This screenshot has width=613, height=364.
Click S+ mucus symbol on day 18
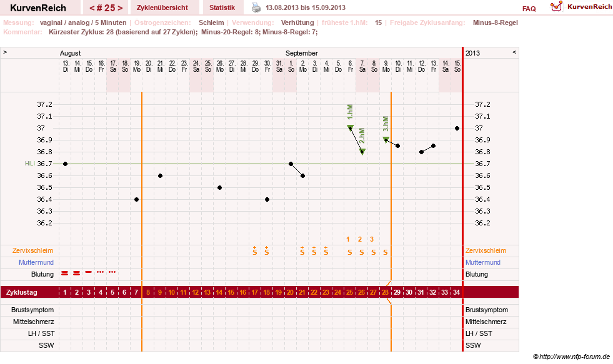click(267, 251)
